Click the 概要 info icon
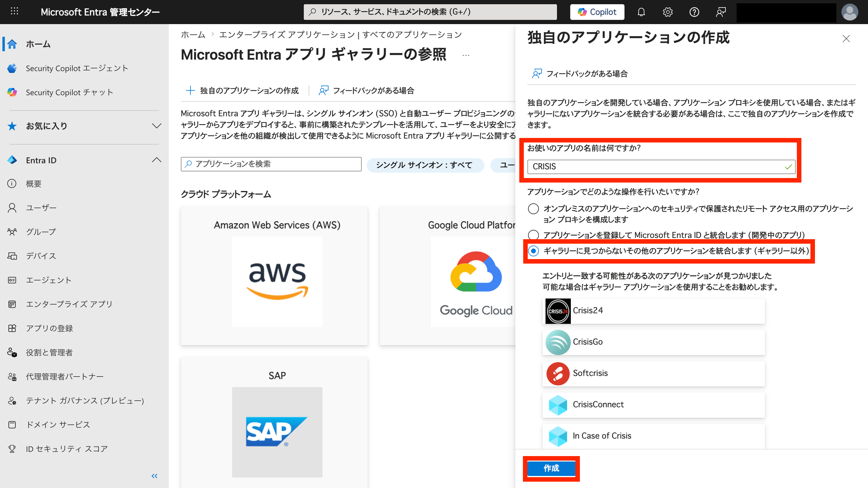Viewport: 868px width, 488px height. pyautogui.click(x=12, y=183)
